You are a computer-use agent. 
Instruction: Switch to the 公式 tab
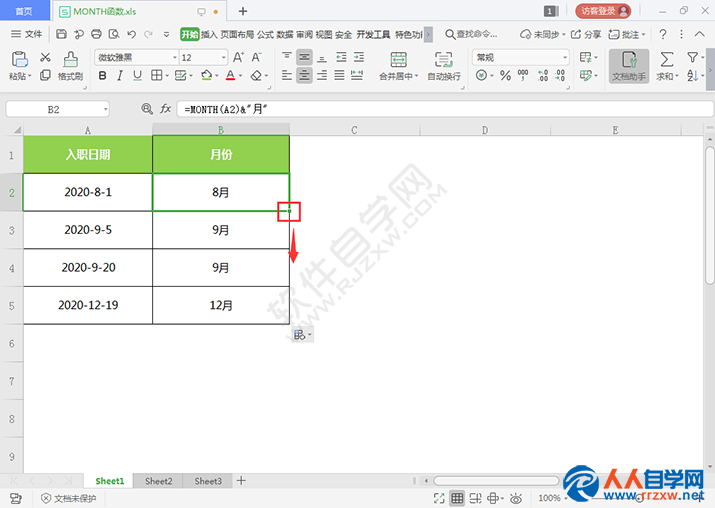[265, 34]
